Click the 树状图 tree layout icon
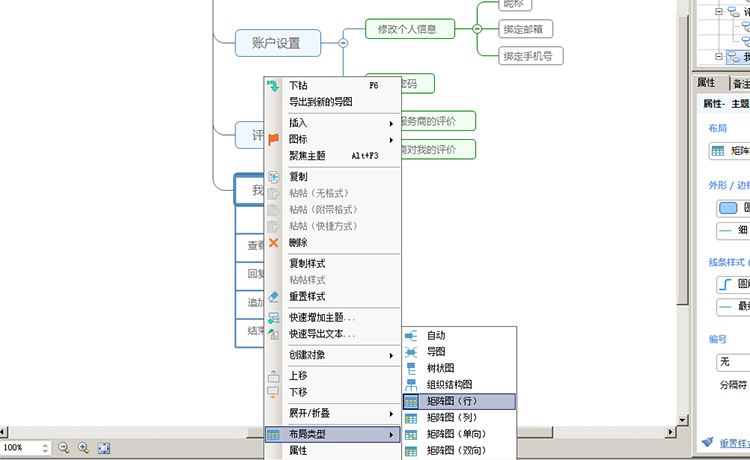This screenshot has height=460, width=750. [411, 368]
